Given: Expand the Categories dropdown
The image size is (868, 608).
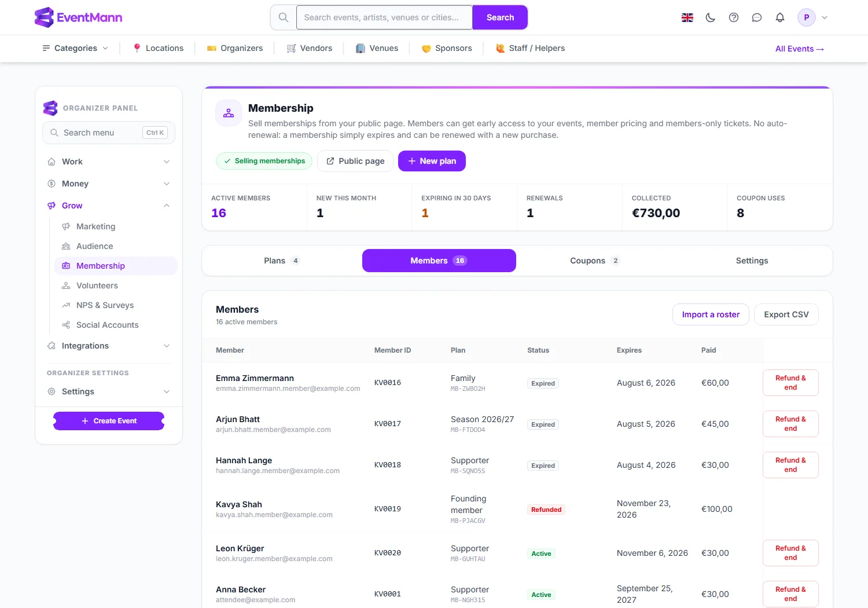Looking at the screenshot, I should click(x=75, y=48).
